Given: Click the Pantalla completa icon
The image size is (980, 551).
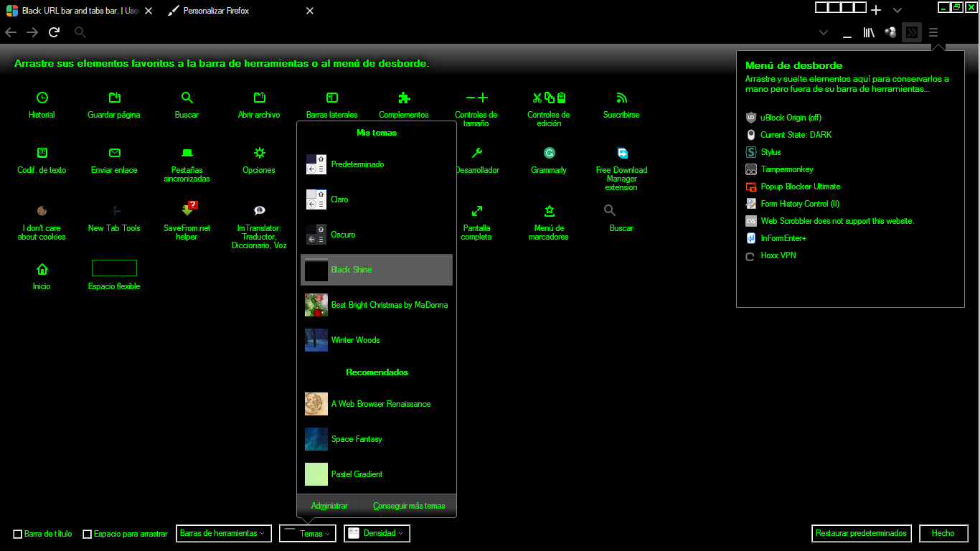Looking at the screenshot, I should point(476,211).
